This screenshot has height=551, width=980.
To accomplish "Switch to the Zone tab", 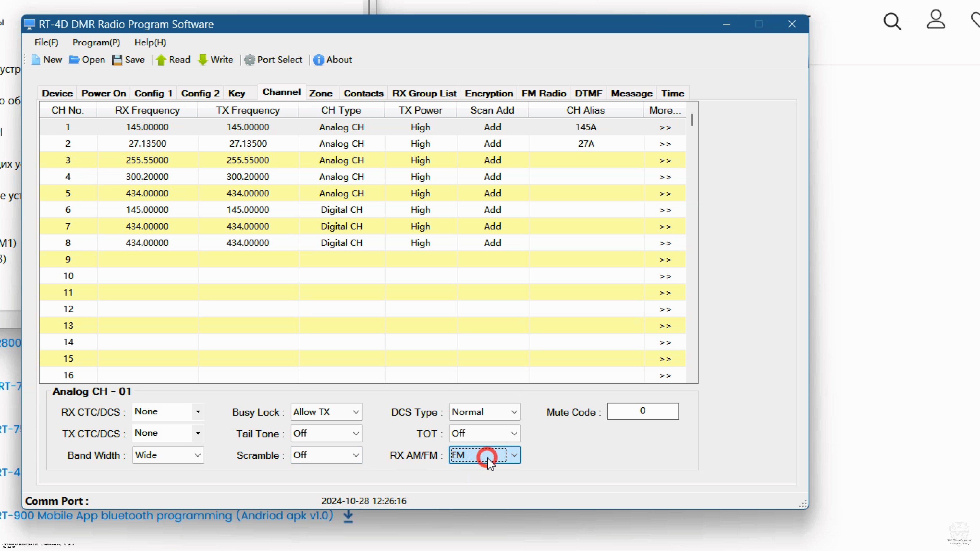I will click(x=321, y=93).
